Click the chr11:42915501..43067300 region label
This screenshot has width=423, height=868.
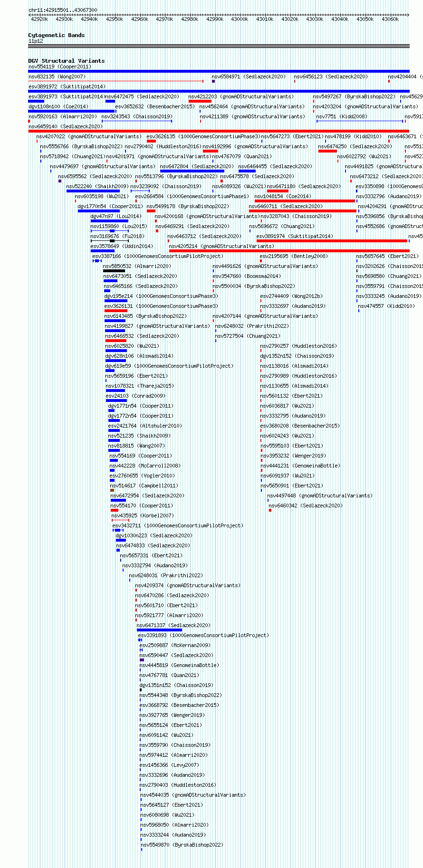[63, 10]
